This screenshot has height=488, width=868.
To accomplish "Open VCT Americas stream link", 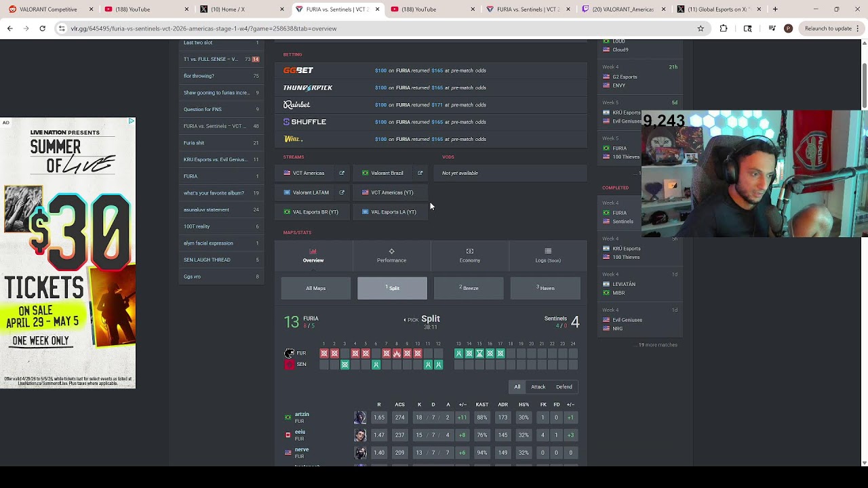I will click(309, 173).
